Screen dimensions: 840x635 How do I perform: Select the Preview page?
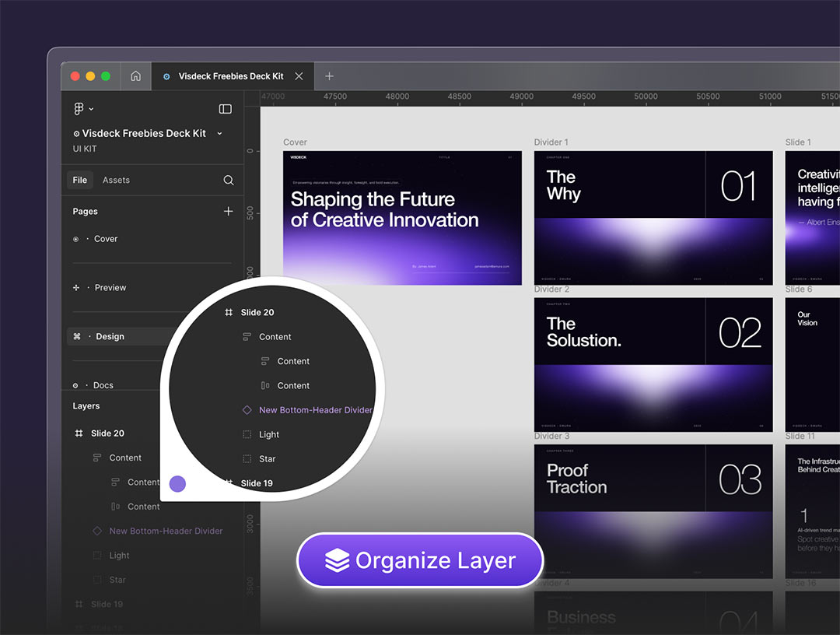[110, 288]
